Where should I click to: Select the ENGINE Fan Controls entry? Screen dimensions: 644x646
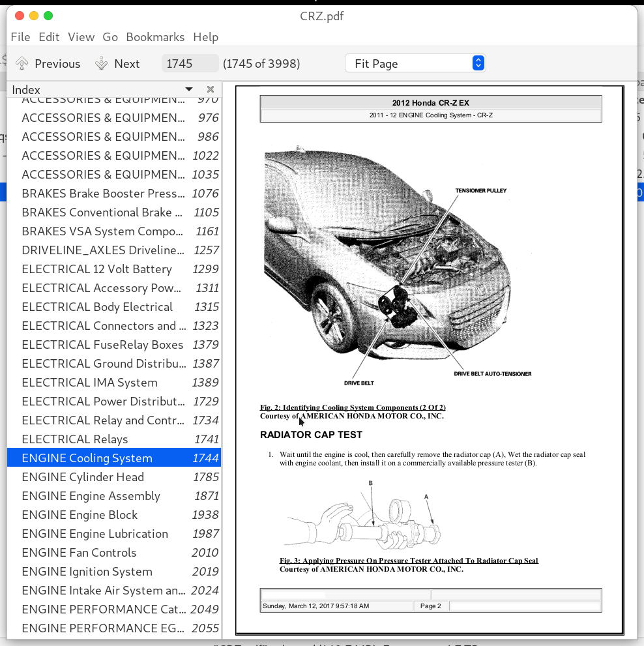tap(79, 552)
